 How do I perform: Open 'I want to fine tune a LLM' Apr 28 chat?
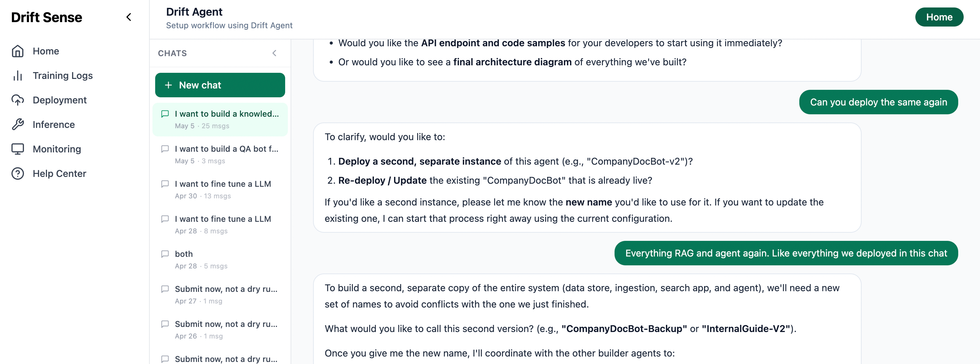(220, 225)
